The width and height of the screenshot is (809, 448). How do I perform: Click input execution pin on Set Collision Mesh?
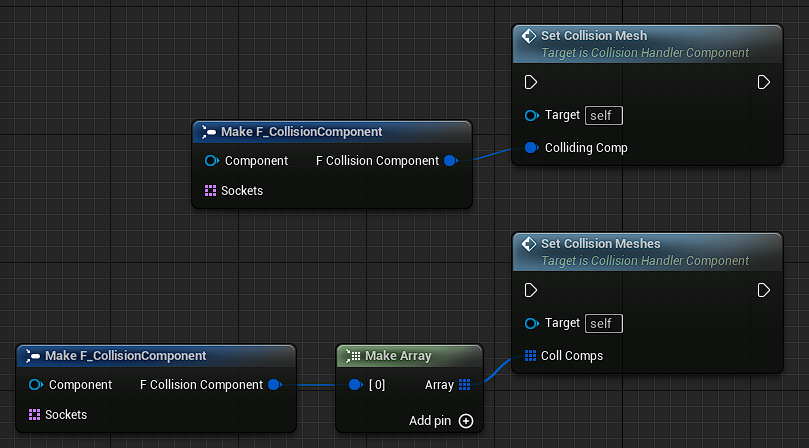tap(531, 82)
